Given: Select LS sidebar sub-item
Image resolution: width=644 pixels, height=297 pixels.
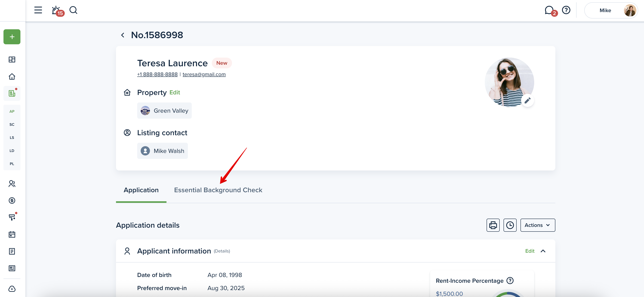Looking at the screenshot, I should coord(12,138).
